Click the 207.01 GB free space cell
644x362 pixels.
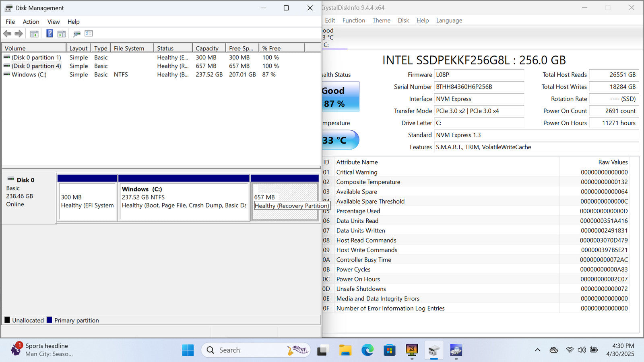[x=242, y=74]
